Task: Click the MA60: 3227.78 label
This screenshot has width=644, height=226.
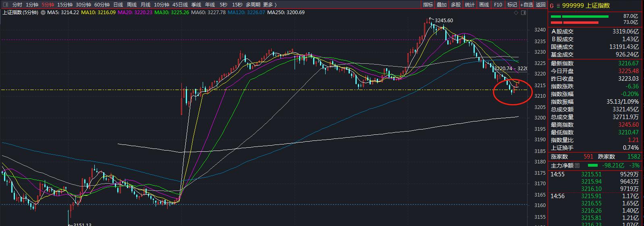Action: coord(208,13)
